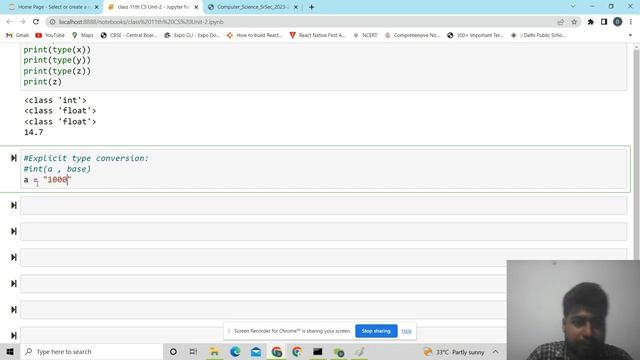Click print(type(z)) code line
This screenshot has width=640, height=360.
point(57,71)
